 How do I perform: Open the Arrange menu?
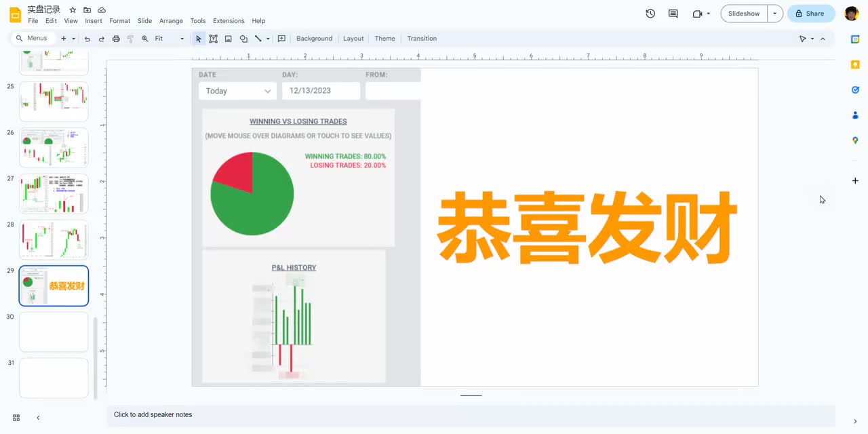171,21
